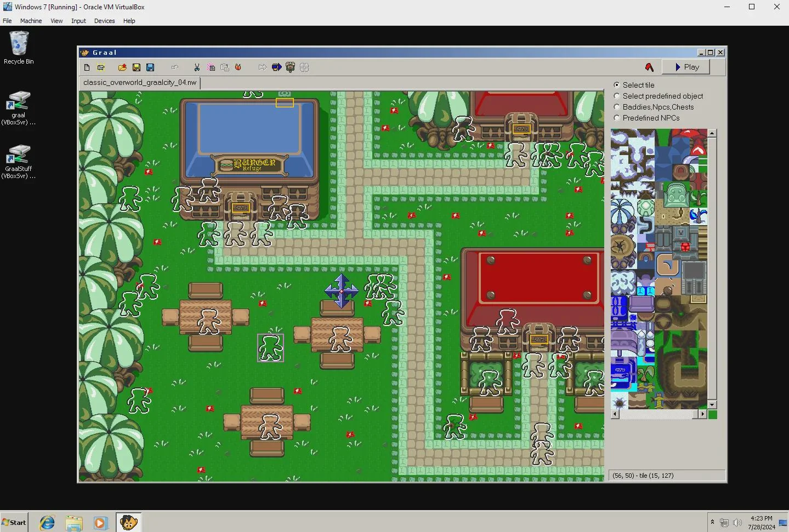Click the blue four-way move cursor
Image resolution: width=789 pixels, height=532 pixels.
coord(341,291)
